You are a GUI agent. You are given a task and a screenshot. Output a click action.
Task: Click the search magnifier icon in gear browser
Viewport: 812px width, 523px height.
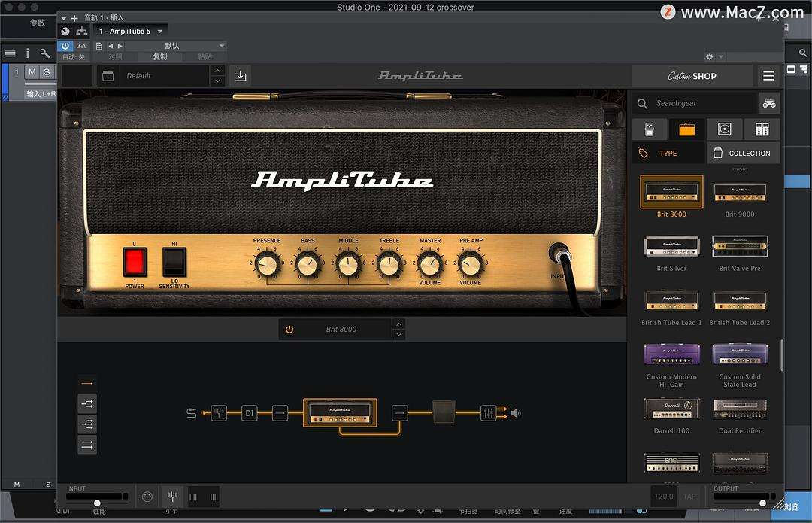point(642,103)
